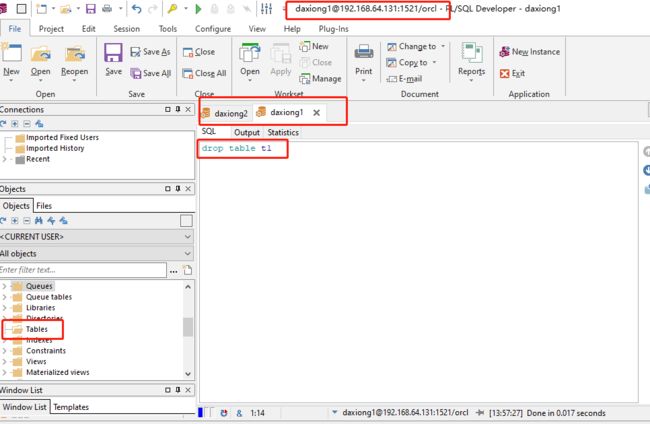Click the blue Undo arrow icon

pyautogui.click(x=136, y=9)
